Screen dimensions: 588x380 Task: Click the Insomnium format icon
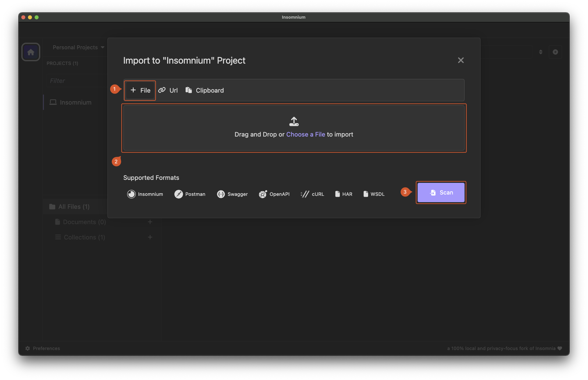pos(131,194)
